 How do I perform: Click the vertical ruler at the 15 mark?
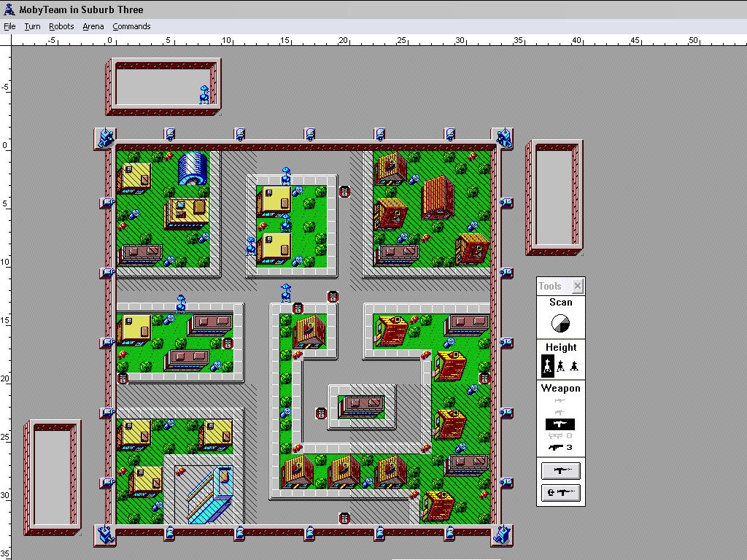[5, 320]
